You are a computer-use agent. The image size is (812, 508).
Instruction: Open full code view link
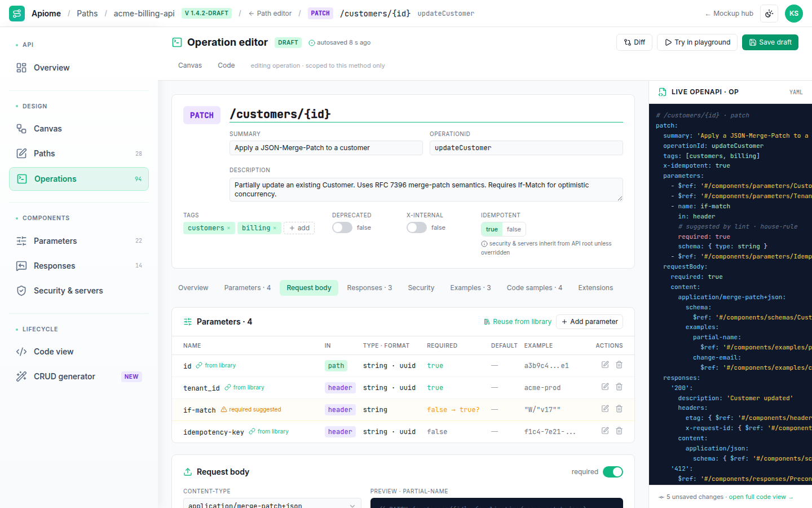pos(761,497)
